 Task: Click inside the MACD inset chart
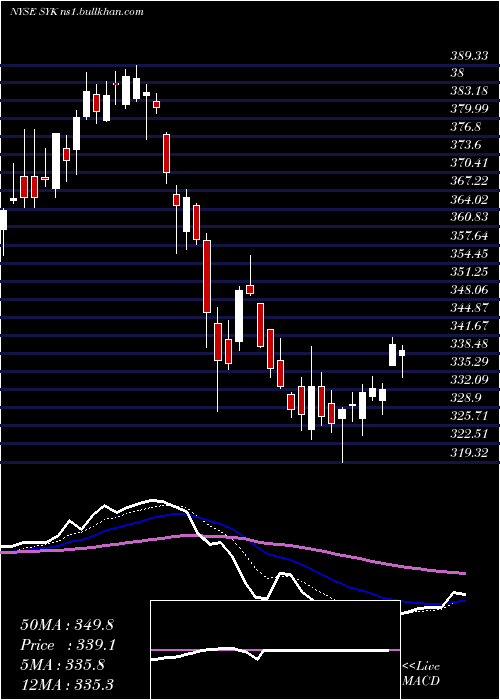click(275, 650)
